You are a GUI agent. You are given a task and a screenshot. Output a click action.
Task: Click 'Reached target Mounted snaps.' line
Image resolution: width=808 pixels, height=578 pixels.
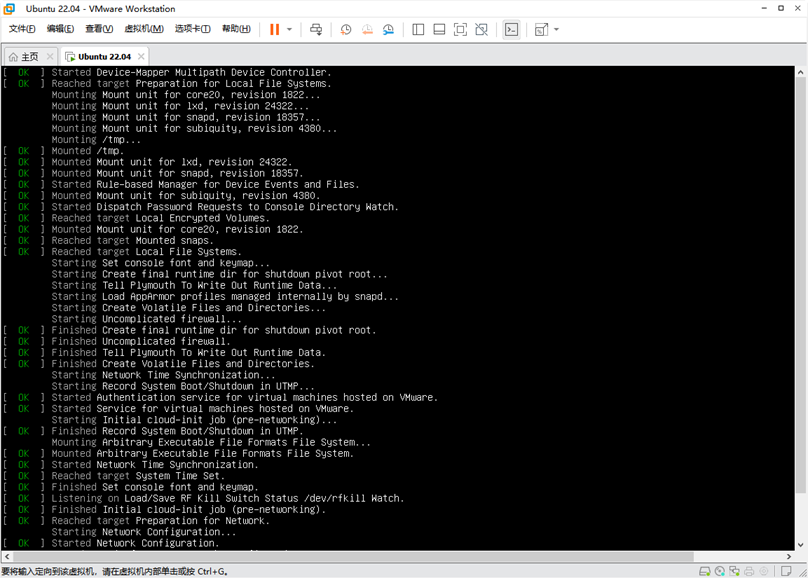tap(132, 240)
